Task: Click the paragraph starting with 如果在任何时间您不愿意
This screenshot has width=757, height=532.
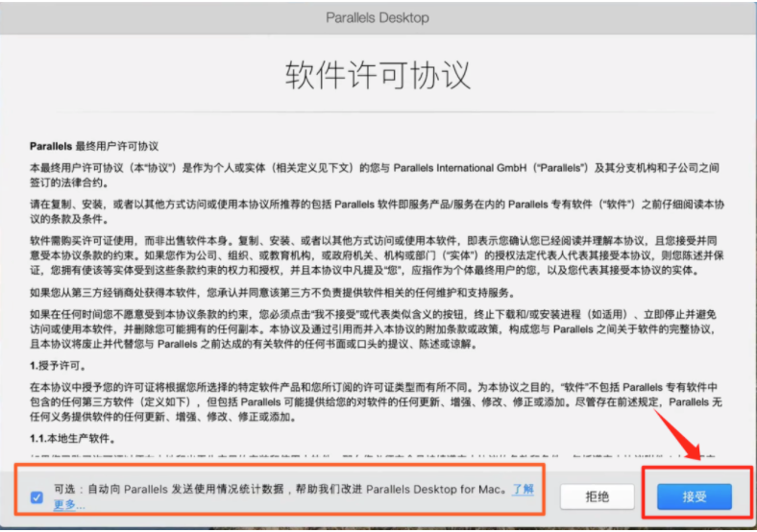Action: click(x=374, y=329)
